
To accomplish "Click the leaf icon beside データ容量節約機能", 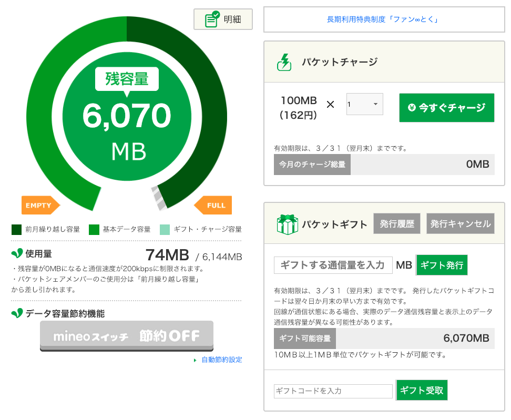I will tap(17, 313).
